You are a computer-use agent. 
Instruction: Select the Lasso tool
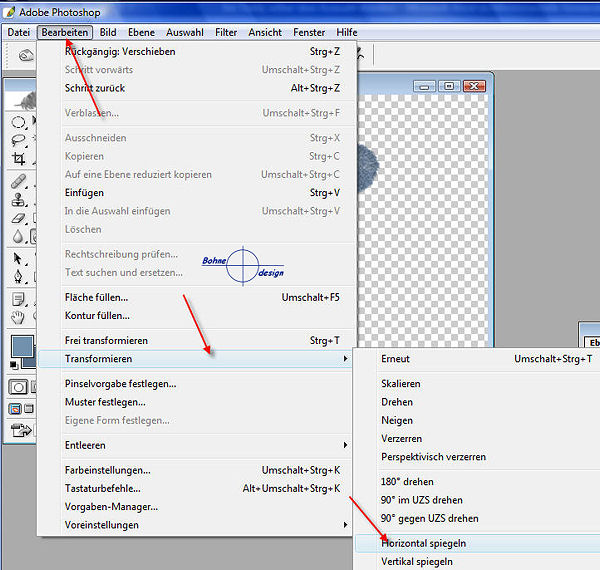18,139
